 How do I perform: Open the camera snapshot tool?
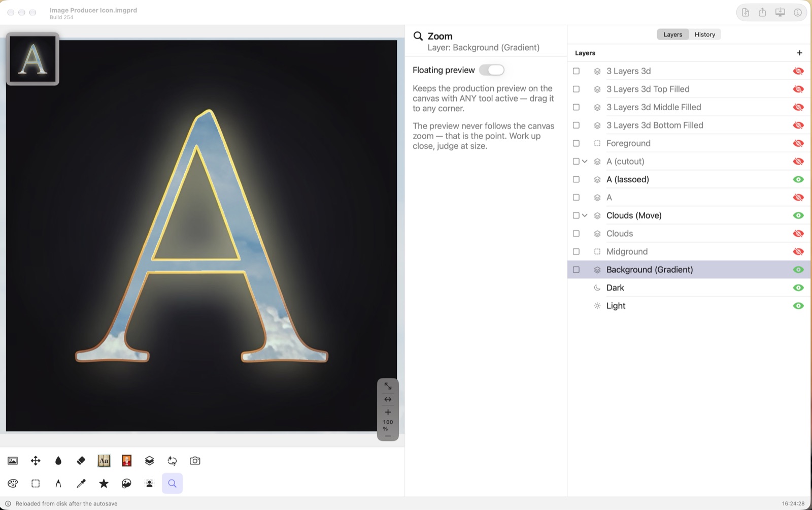(195, 461)
